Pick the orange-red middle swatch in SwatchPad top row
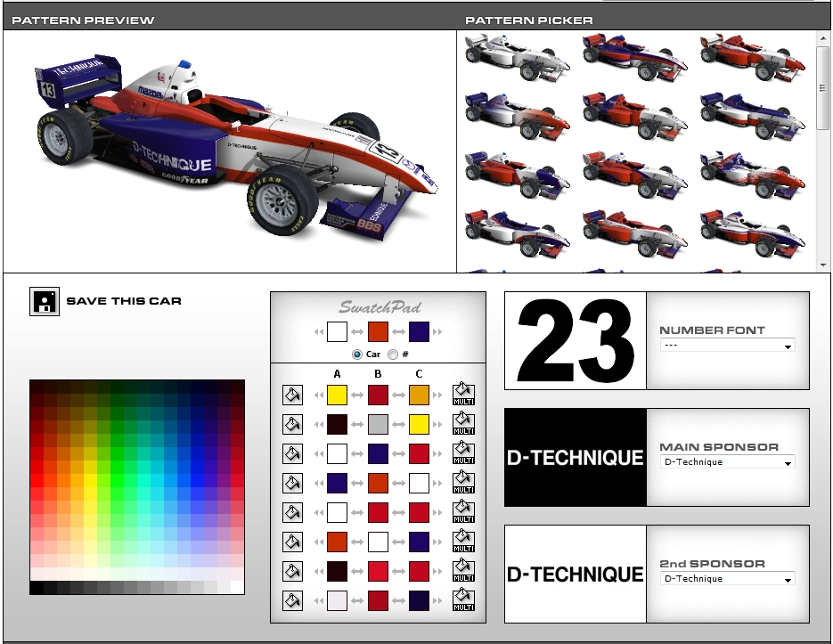Screen dimensions: 833x644 pyautogui.click(x=378, y=332)
